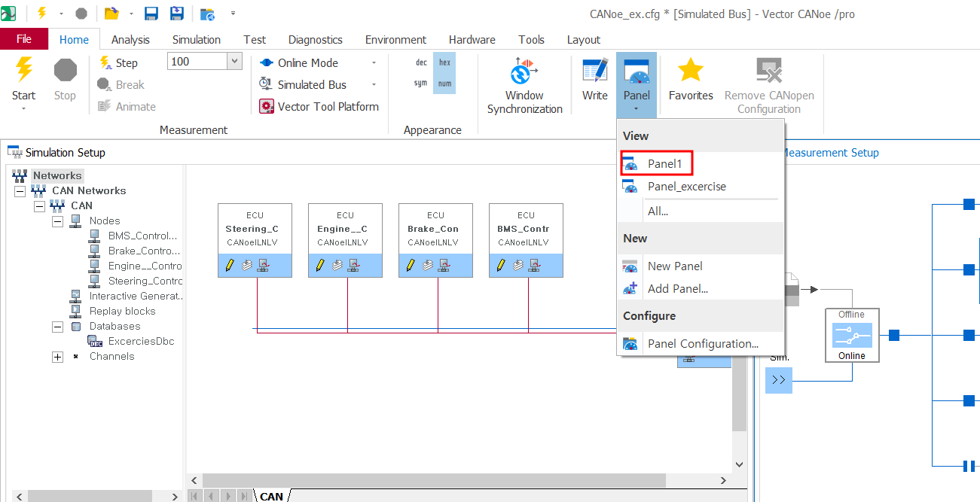
Task: Click the Start measurement lightning icon
Action: tap(24, 70)
